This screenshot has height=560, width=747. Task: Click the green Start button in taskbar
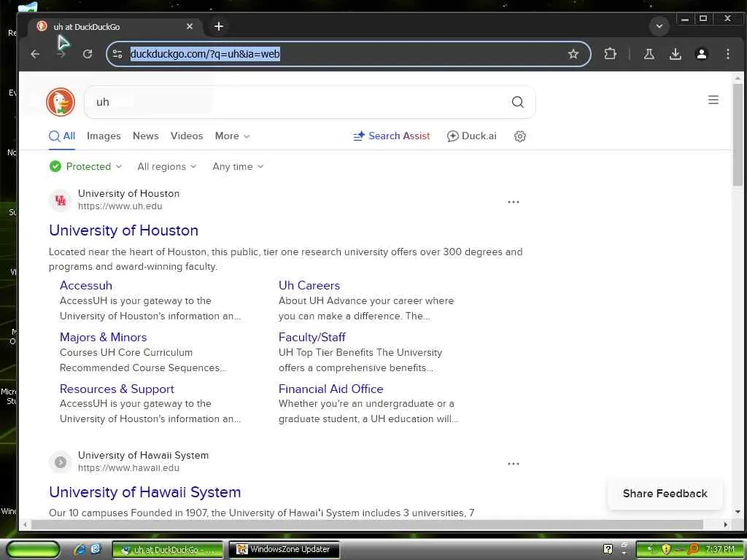click(32, 550)
